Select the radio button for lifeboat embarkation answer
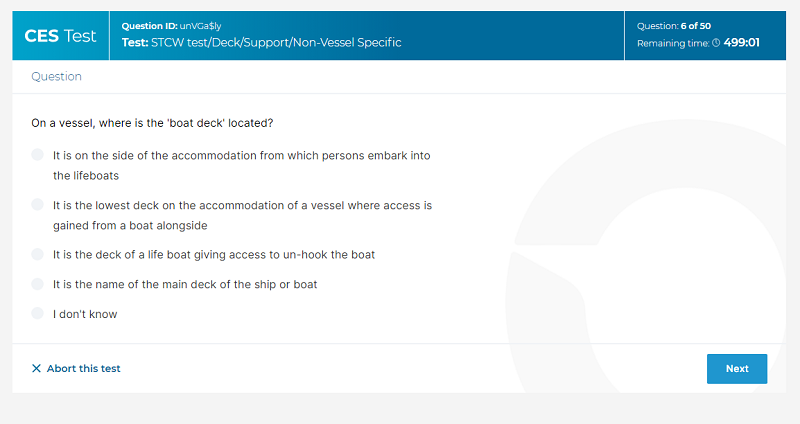This screenshot has width=800, height=424. pos(37,155)
